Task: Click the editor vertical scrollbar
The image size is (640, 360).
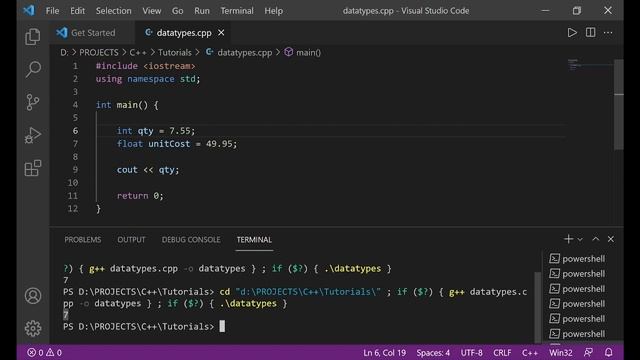Action: pos(619,104)
